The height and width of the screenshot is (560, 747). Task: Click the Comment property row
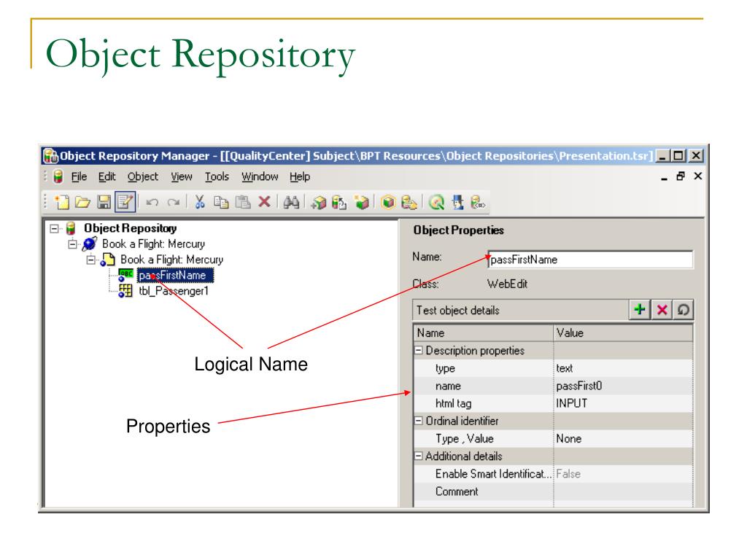(x=553, y=491)
